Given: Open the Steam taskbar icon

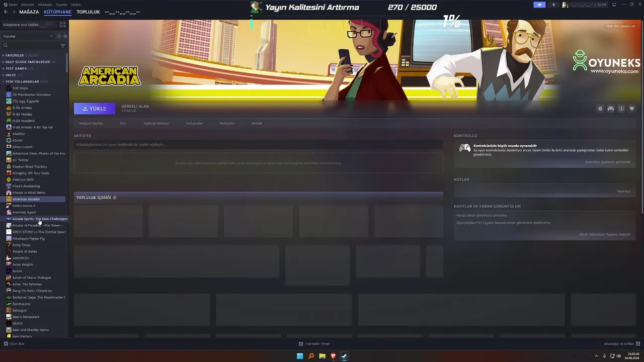Looking at the screenshot, I should (x=344, y=356).
